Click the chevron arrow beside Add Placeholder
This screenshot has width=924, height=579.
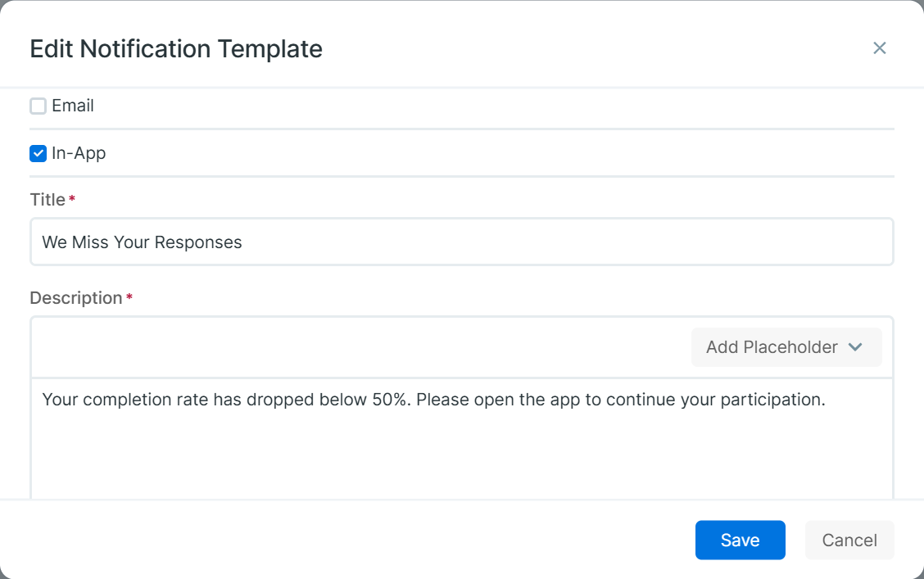point(855,347)
